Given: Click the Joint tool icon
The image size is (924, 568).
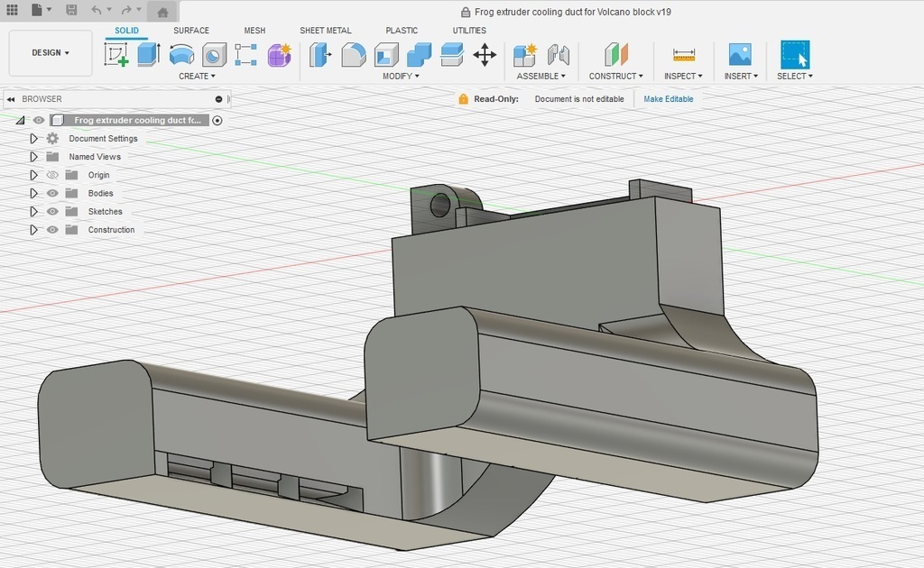Looking at the screenshot, I should (x=558, y=55).
